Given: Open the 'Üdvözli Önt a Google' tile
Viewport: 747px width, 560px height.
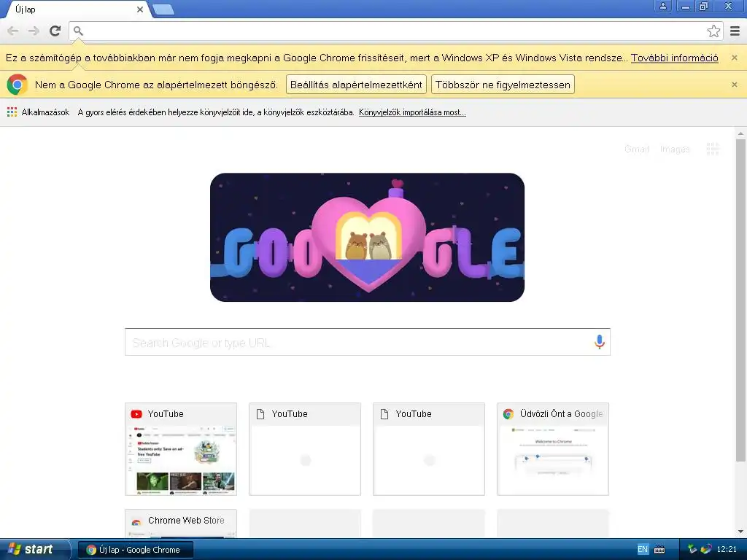Looking at the screenshot, I should pyautogui.click(x=553, y=449).
